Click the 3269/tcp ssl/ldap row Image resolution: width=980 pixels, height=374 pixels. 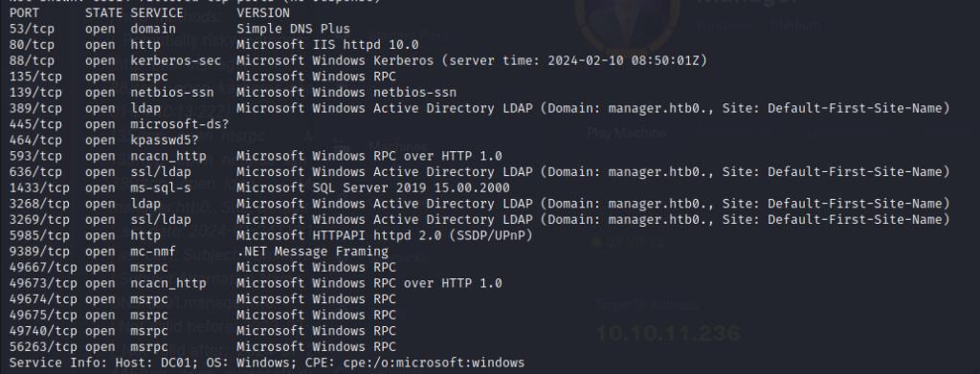pyautogui.click(x=479, y=219)
